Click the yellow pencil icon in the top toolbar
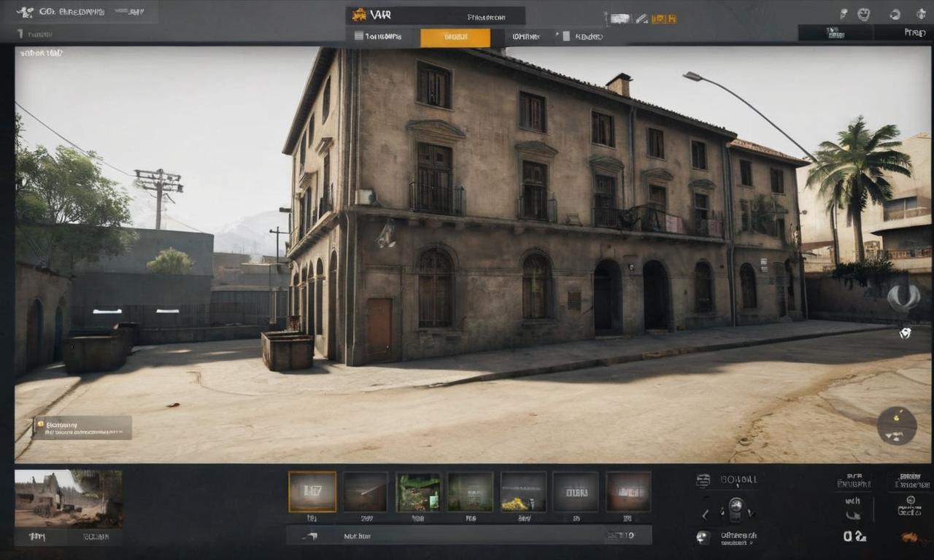The image size is (934, 560). pos(641,18)
